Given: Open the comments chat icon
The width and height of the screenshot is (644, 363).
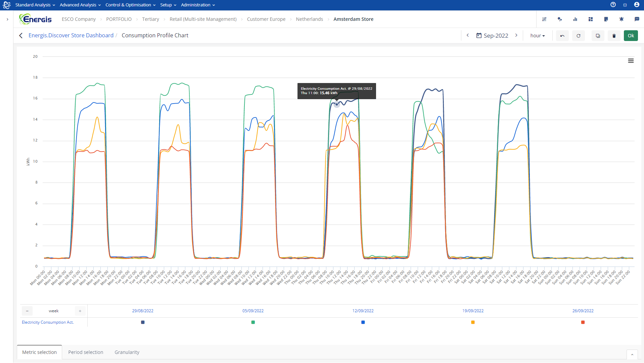Looking at the screenshot, I should click(637, 19).
